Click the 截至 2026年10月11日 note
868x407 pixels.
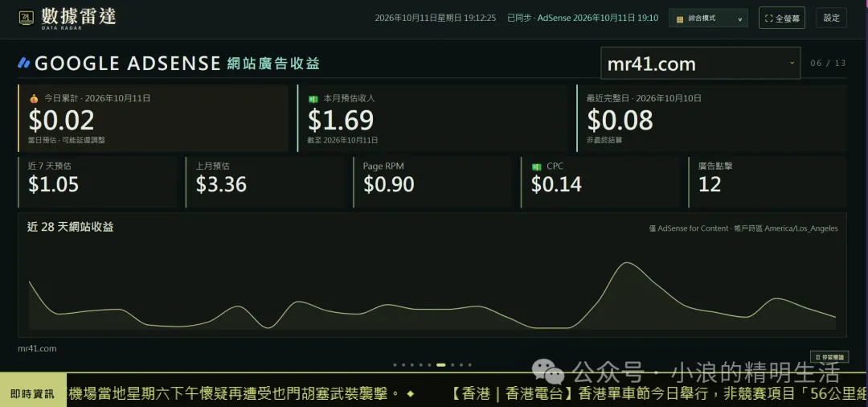click(342, 140)
